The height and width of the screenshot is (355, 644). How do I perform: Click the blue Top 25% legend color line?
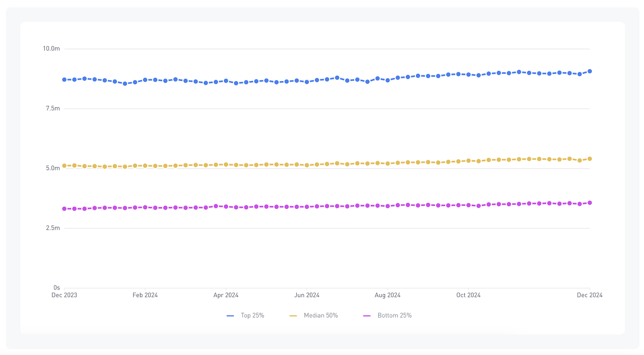point(230,316)
